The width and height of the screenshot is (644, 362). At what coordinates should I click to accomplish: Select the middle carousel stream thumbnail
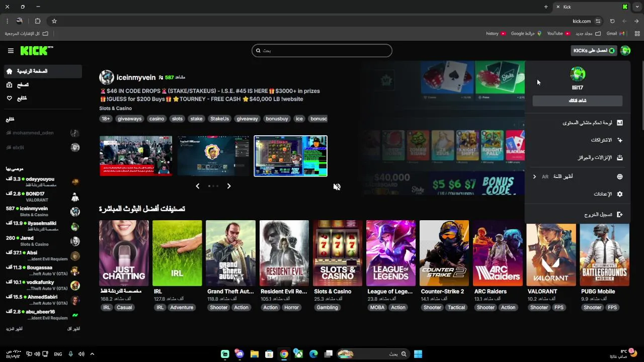click(x=213, y=156)
